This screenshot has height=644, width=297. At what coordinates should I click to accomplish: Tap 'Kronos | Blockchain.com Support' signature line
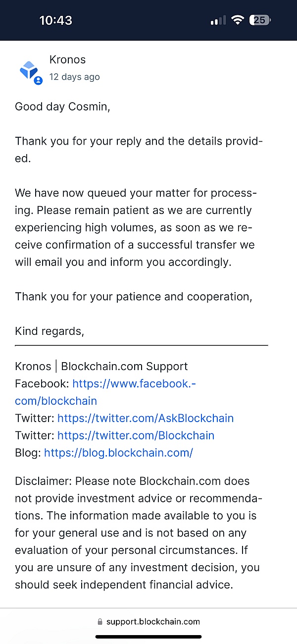pos(101,367)
